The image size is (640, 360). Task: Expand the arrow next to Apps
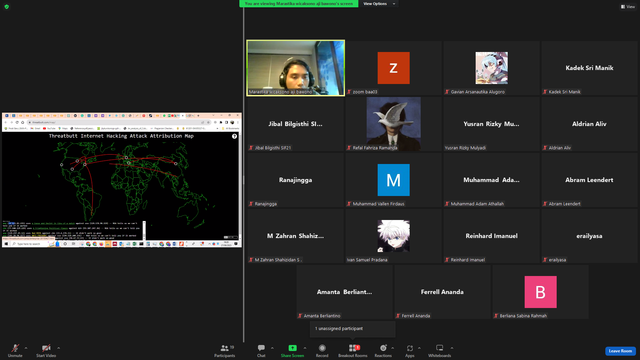[419, 348]
